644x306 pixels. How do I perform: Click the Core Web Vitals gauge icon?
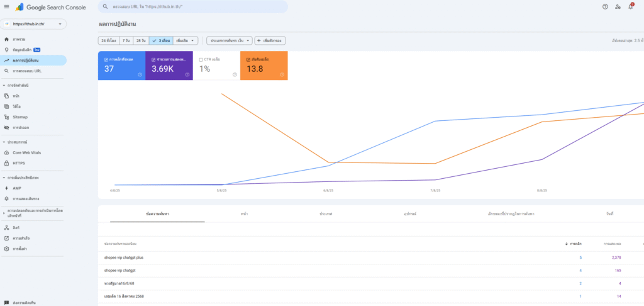click(6, 152)
